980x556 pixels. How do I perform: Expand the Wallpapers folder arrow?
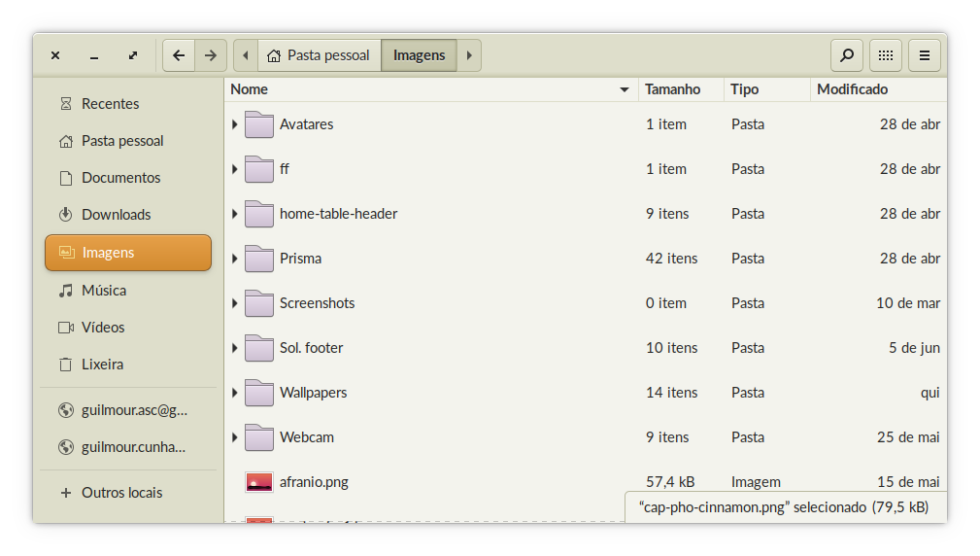[x=235, y=393]
